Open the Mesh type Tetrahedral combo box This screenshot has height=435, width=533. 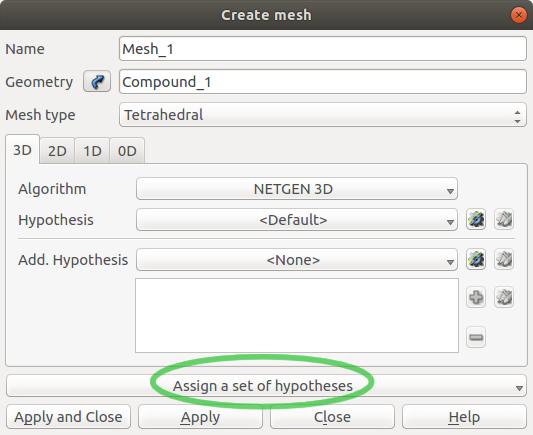pos(323,115)
